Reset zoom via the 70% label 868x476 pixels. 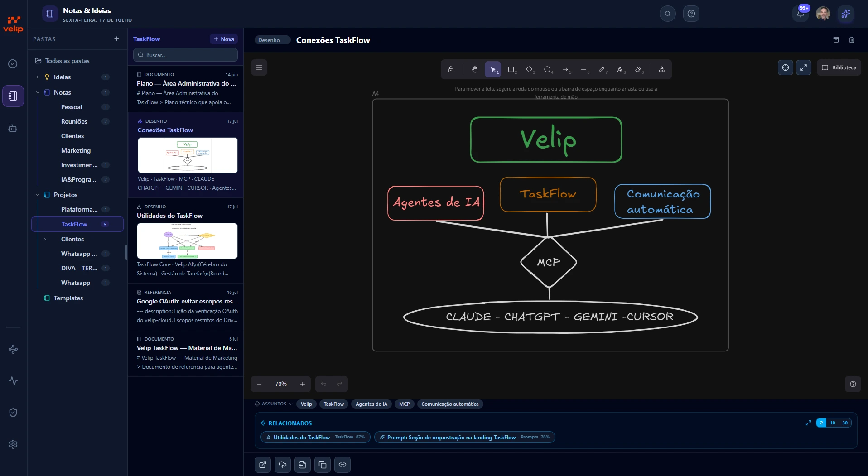point(281,384)
